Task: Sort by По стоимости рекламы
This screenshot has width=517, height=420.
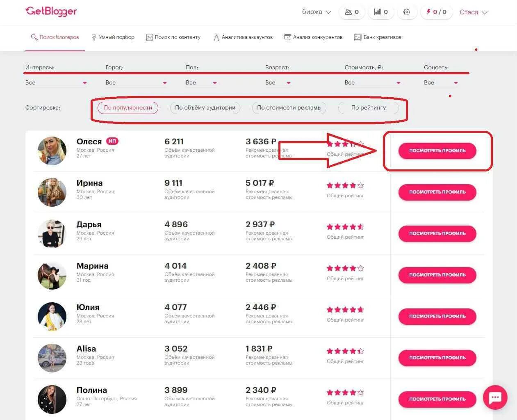Action: 289,108
